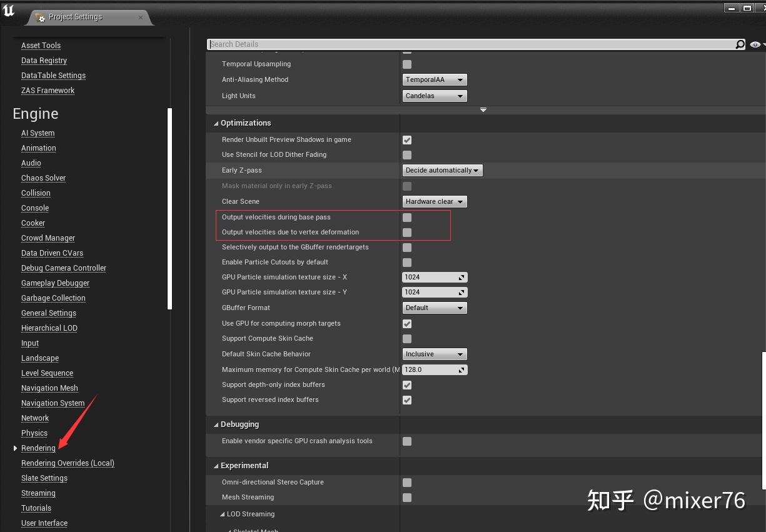Adjust the Maximum memory for Compute Skin Cache value

click(433, 369)
